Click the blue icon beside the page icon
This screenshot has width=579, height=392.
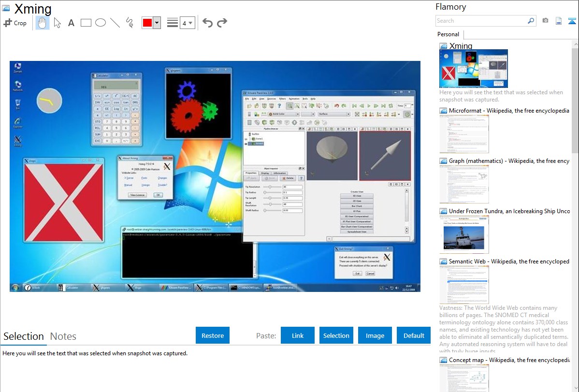tap(572, 21)
